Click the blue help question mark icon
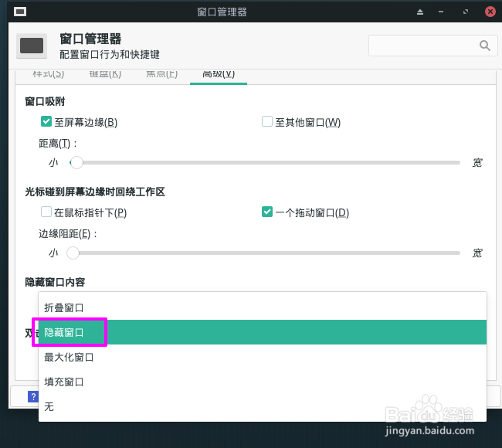Image resolution: width=502 pixels, height=448 pixels. tap(33, 397)
